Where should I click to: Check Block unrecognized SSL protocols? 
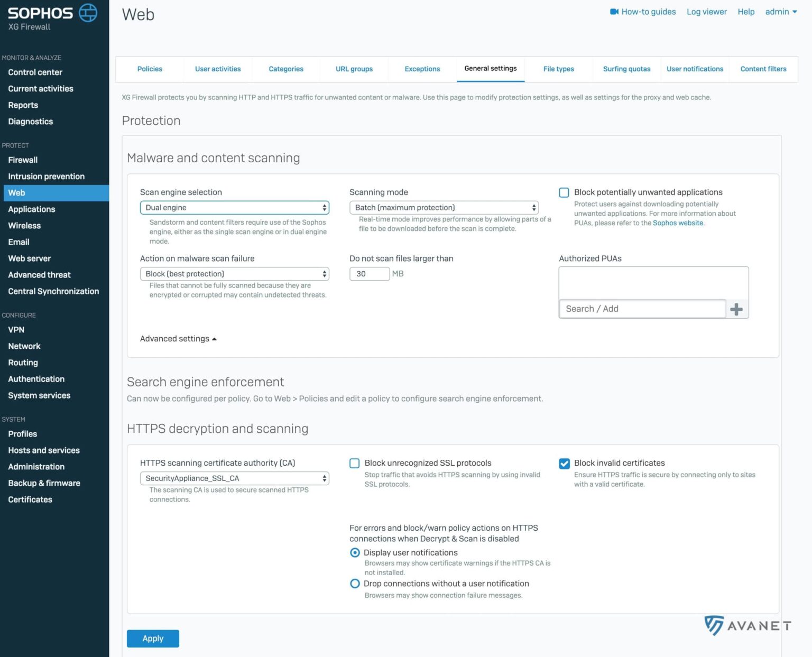354,463
